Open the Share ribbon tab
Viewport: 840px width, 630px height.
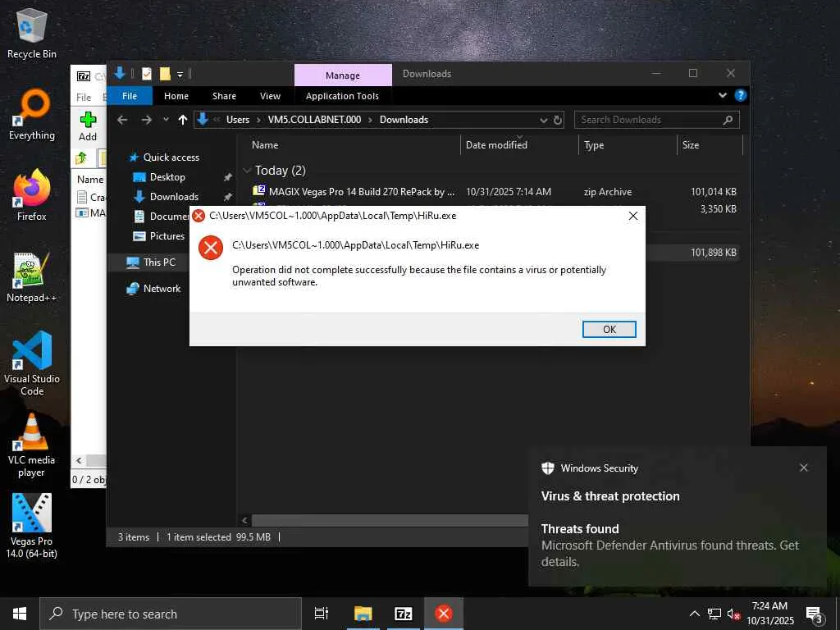(x=224, y=96)
